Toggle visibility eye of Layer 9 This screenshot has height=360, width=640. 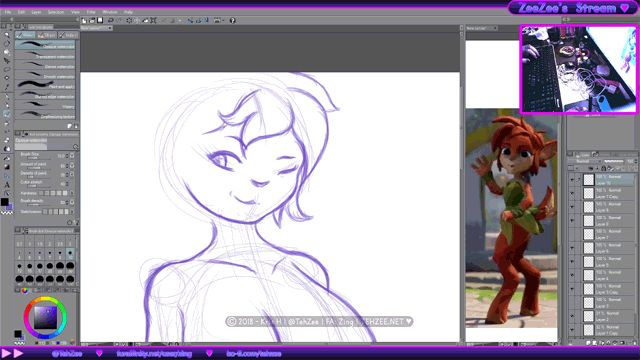(572, 207)
